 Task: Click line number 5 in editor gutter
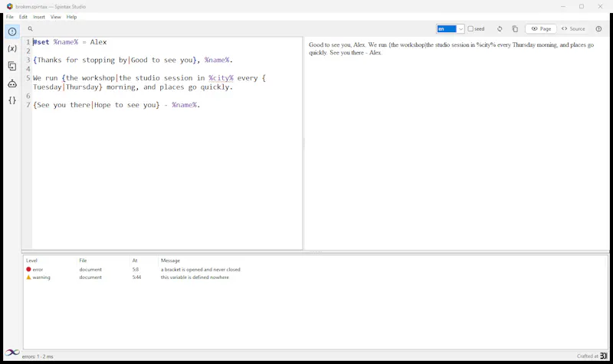[28, 78]
